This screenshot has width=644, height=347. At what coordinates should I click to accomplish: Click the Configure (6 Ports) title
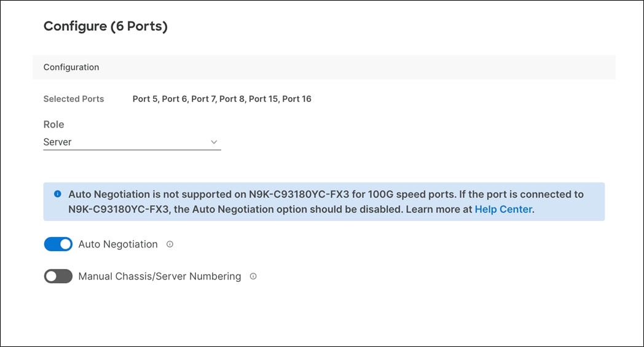tap(106, 26)
